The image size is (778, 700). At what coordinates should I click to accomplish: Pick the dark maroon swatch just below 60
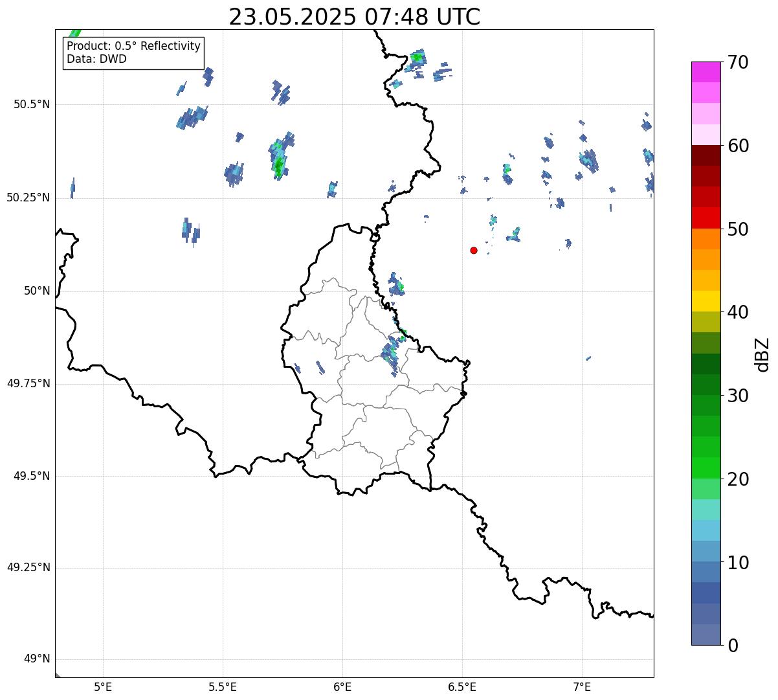(x=706, y=155)
